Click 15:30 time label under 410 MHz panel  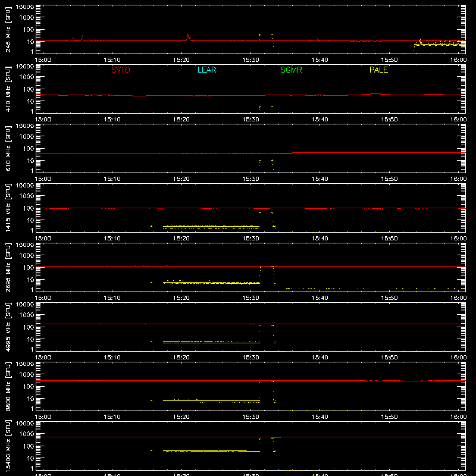click(250, 120)
